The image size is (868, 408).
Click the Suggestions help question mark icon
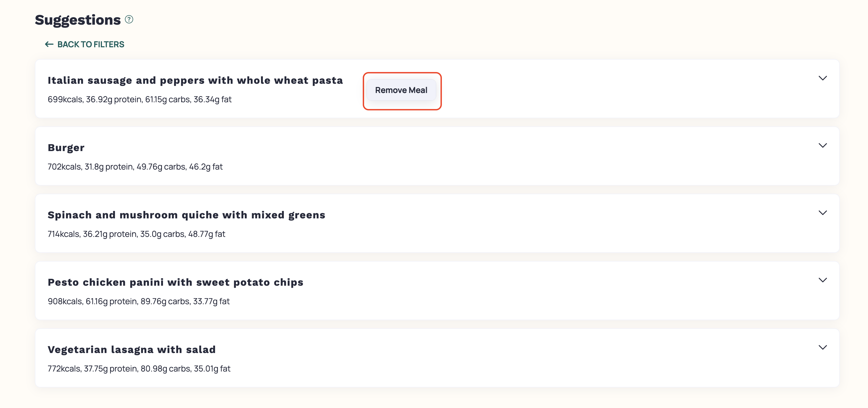point(129,20)
